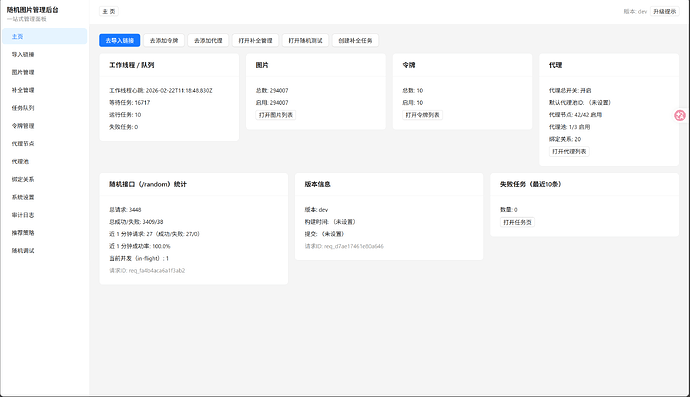
Task: Click the 打开代理列表 button
Action: click(569, 151)
